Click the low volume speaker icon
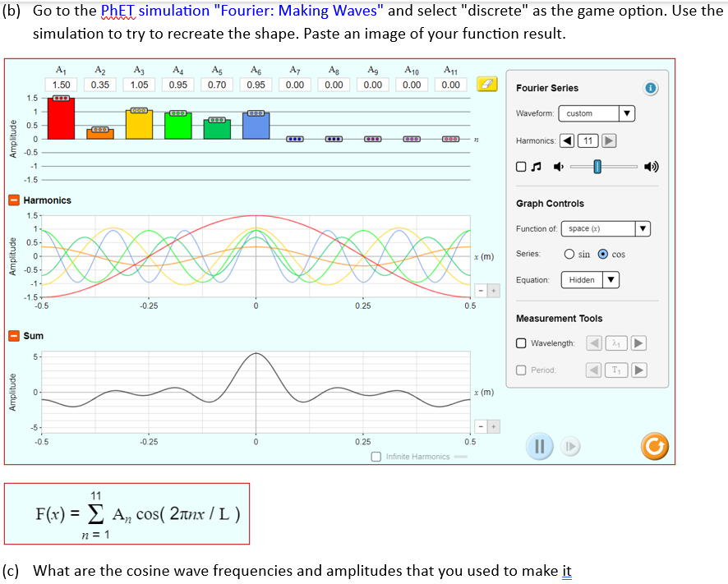The height and width of the screenshot is (584, 728). pyautogui.click(x=560, y=166)
